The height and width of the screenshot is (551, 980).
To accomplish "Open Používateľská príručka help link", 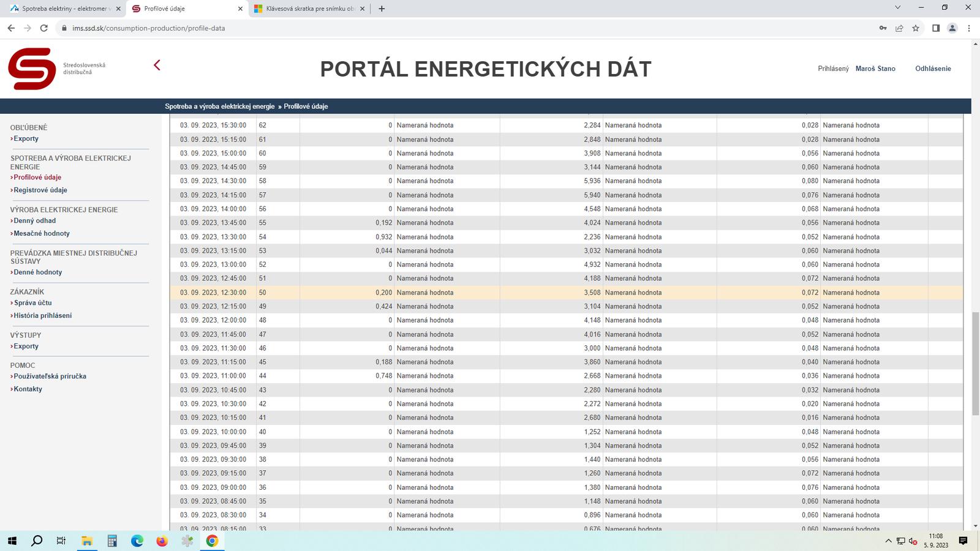I will tap(50, 377).
